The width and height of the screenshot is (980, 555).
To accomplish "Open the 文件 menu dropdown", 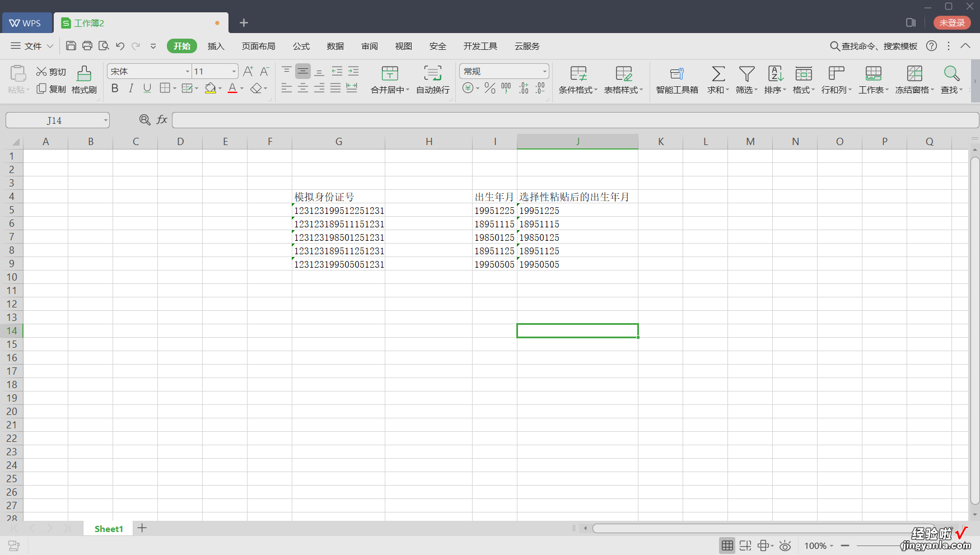I will [32, 46].
